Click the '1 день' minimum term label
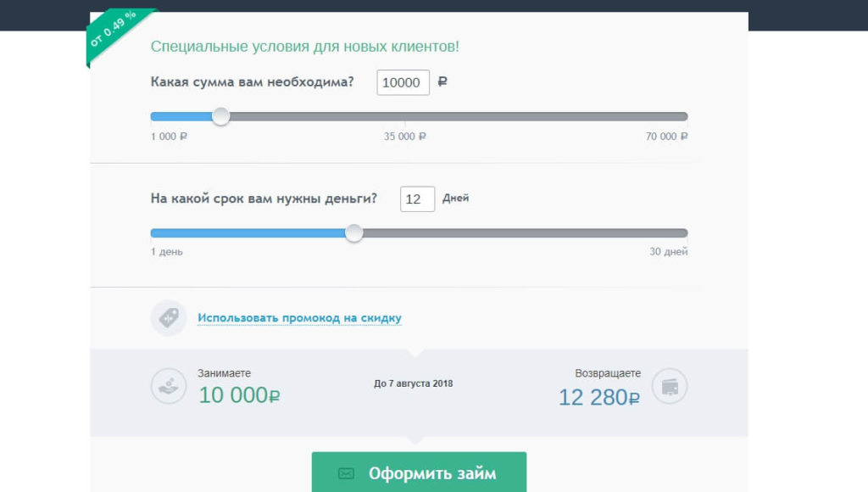 164,251
